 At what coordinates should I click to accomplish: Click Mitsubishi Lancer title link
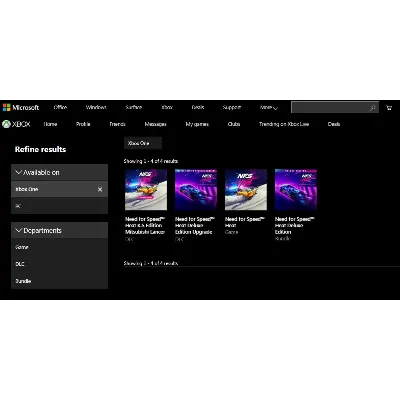[x=145, y=225]
